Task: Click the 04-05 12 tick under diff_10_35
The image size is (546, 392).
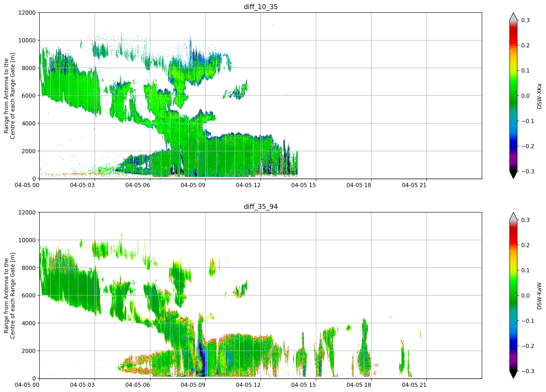Action: tap(248, 185)
